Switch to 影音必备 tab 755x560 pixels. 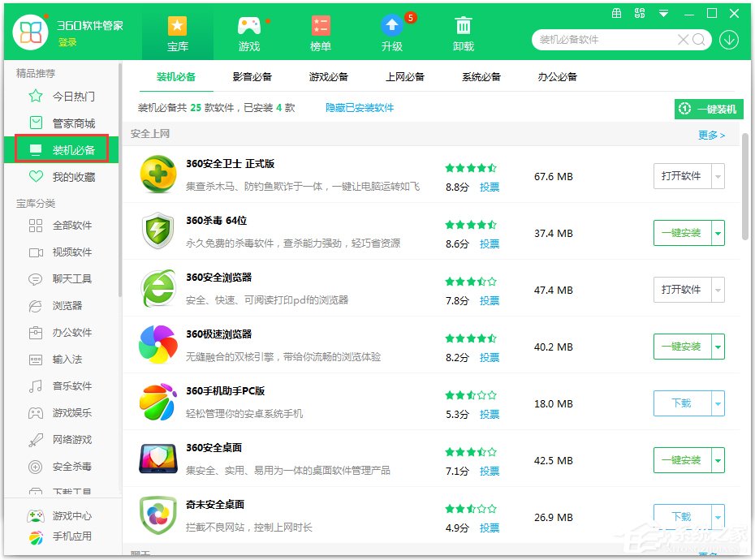pyautogui.click(x=252, y=77)
